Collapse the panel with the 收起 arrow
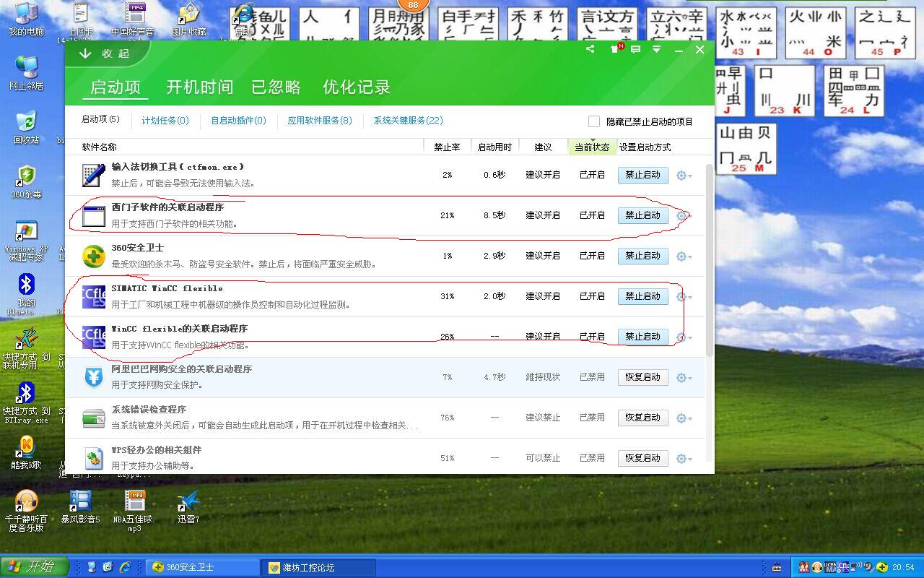 click(105, 53)
